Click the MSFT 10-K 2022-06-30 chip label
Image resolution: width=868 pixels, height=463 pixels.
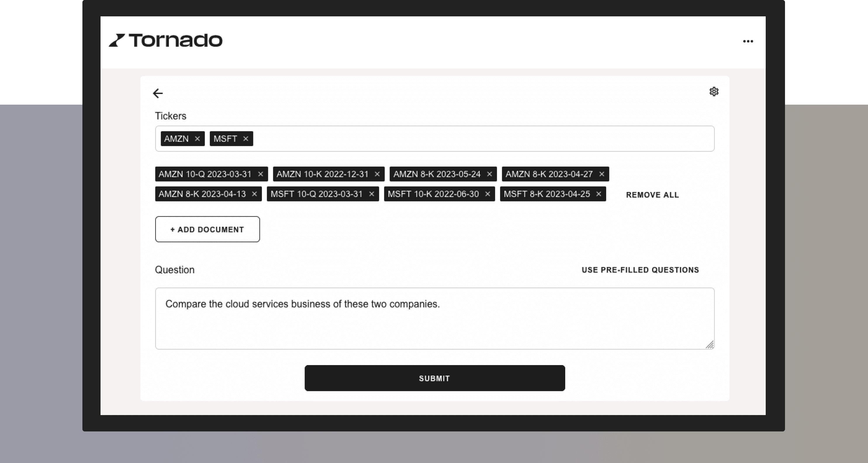coord(433,194)
